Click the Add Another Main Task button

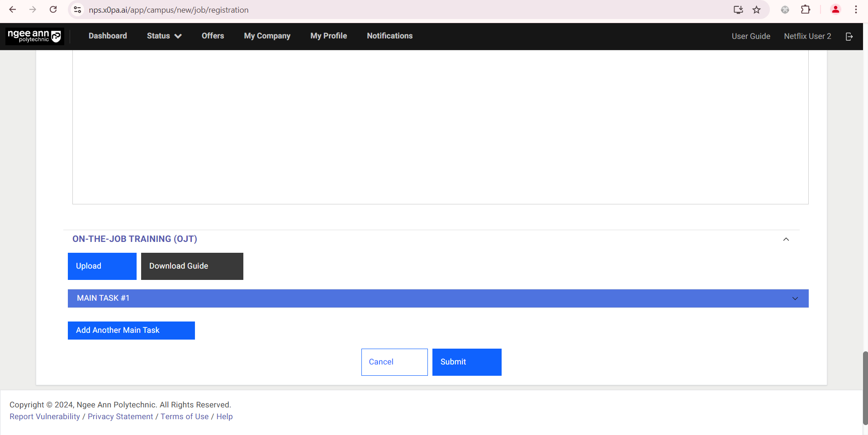click(x=131, y=330)
